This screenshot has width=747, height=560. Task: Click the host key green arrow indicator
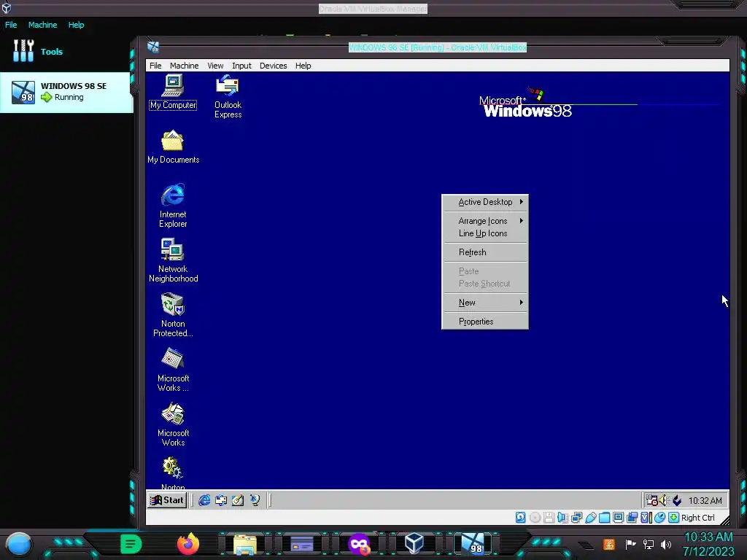[673, 518]
